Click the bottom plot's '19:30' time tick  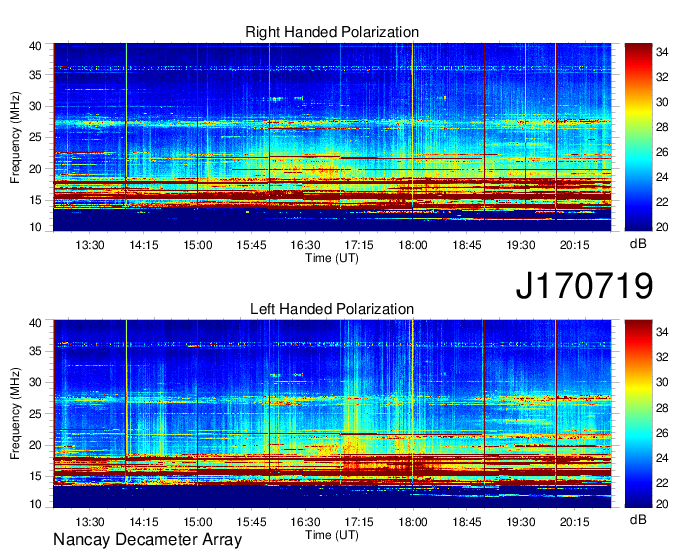coord(520,522)
